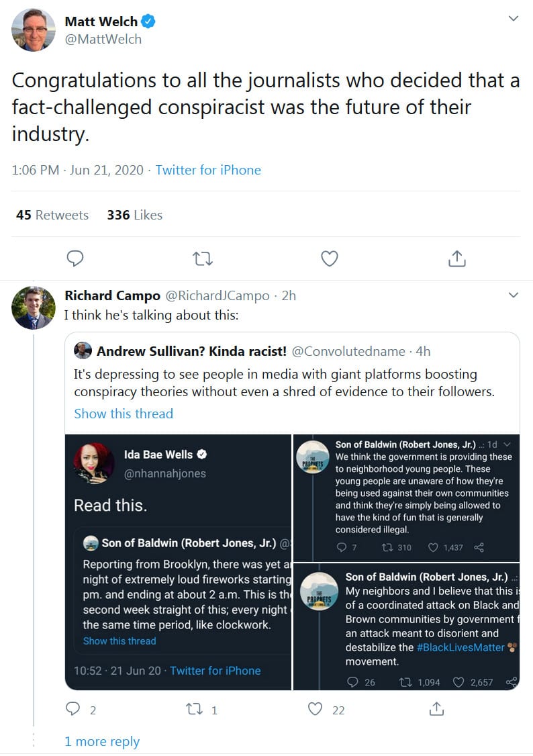Viewport: 533px width, 756px height.
Task: Click 'Show this thread' in quoted tweet
Action: pos(124,414)
